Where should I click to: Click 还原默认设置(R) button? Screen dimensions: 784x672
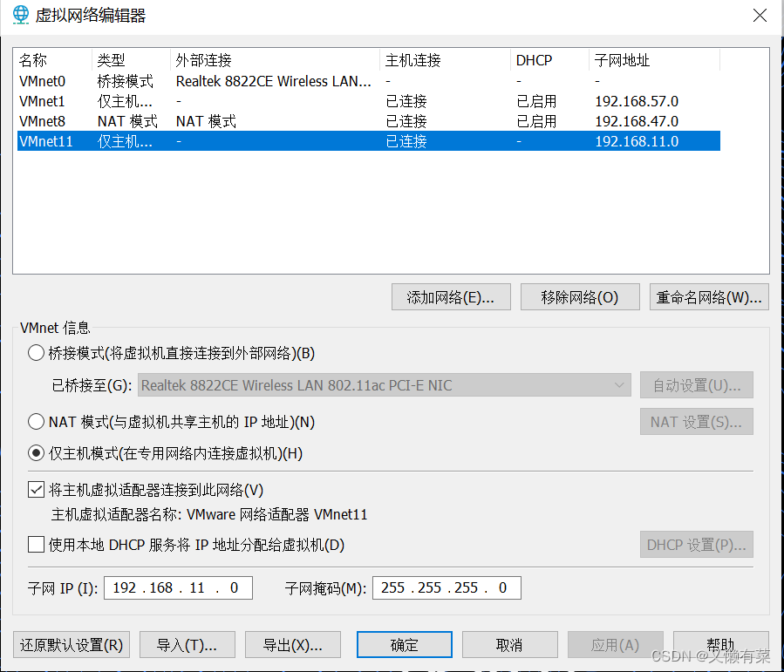[72, 645]
